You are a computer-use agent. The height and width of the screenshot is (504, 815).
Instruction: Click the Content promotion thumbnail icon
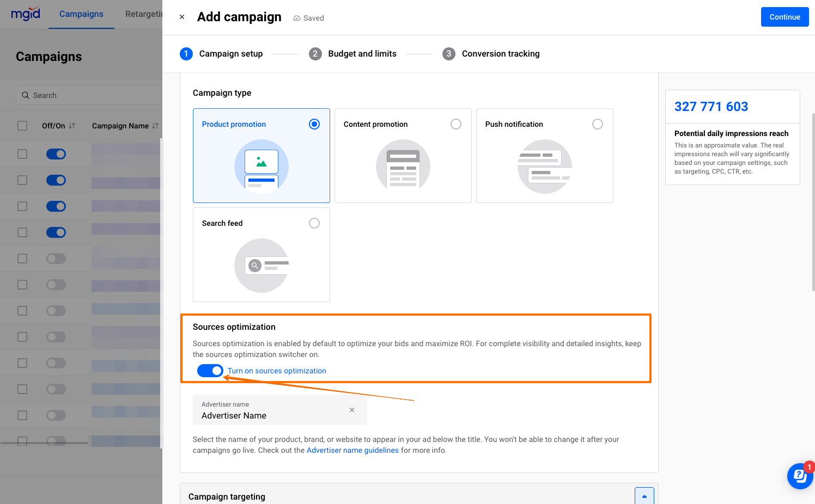click(x=403, y=165)
